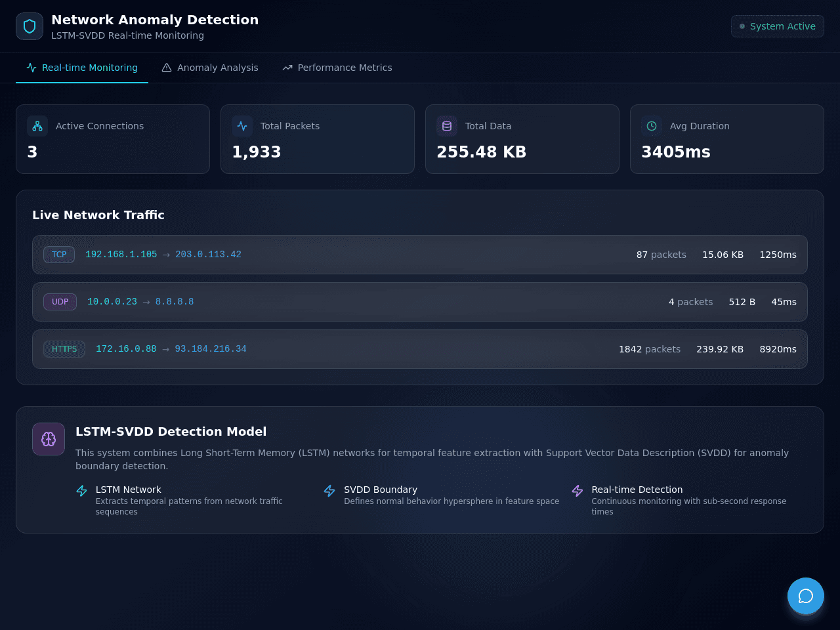This screenshot has height=630, width=840.
Task: Click the Total Data value 255.48 KB
Action: point(482,152)
